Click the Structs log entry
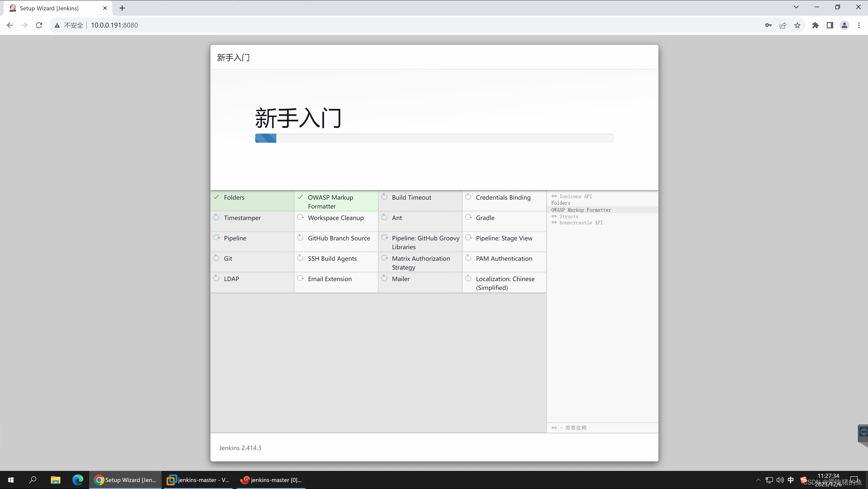Screen dimensions: 868x489 point(565,216)
